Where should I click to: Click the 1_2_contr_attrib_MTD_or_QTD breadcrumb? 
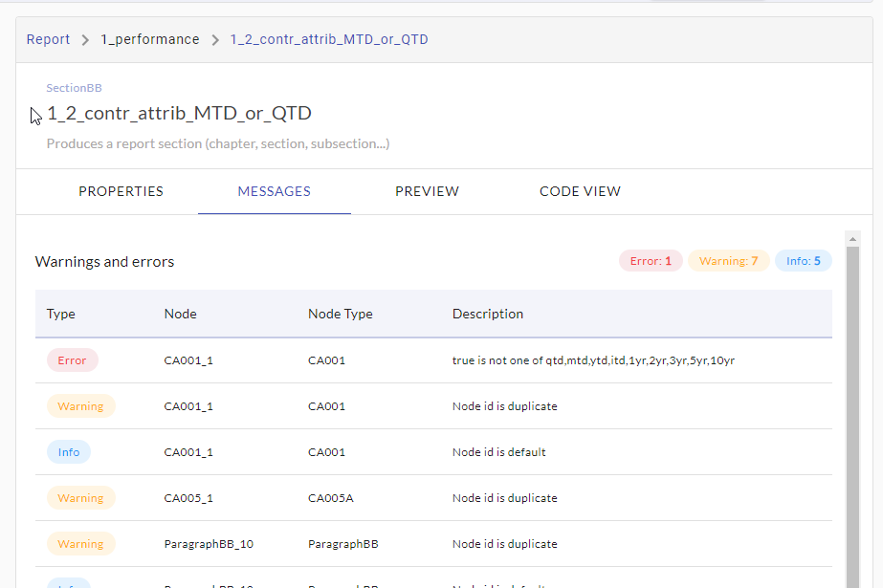tap(329, 39)
